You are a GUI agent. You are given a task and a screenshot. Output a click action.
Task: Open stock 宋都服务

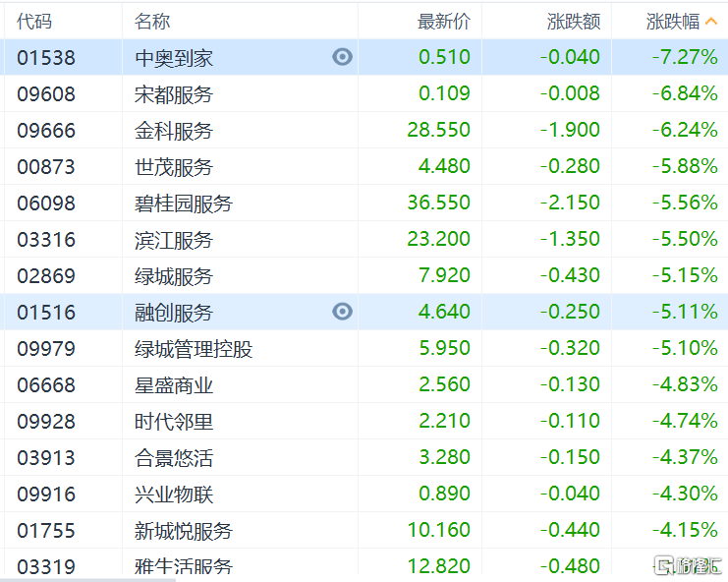tap(174, 94)
